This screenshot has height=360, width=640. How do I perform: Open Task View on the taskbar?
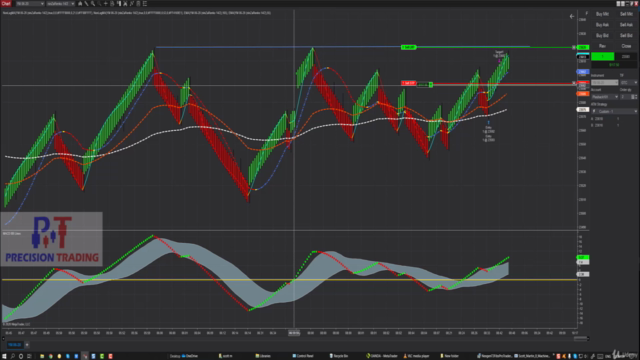pyautogui.click(x=29, y=356)
